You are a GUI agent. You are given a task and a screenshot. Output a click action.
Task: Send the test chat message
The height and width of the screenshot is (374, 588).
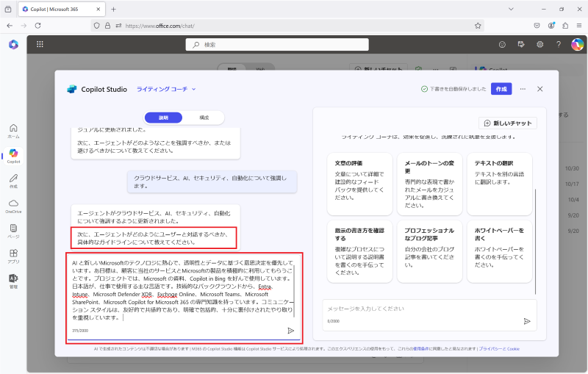point(527,321)
